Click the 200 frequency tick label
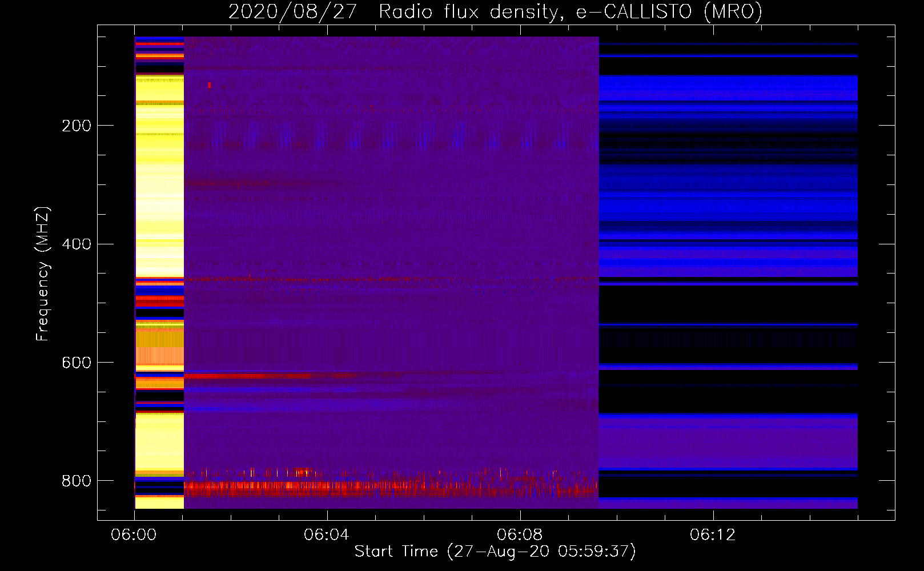Image resolution: width=924 pixels, height=571 pixels. (77, 126)
